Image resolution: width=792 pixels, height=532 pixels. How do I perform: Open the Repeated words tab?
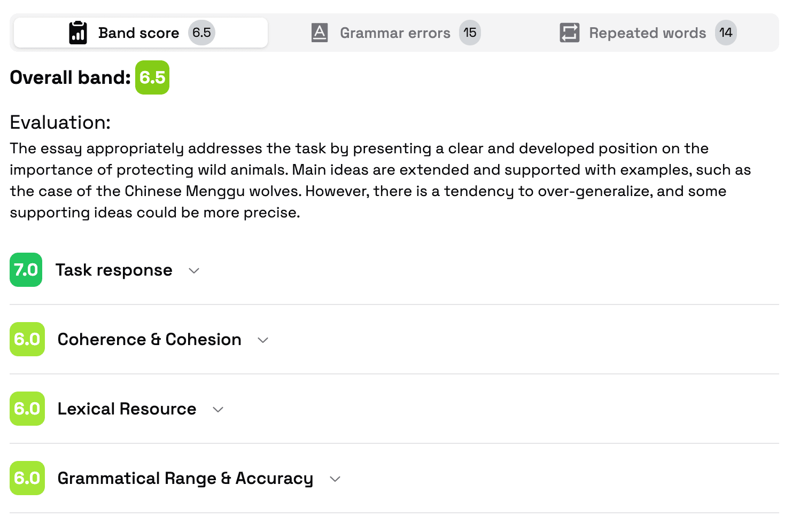point(647,33)
